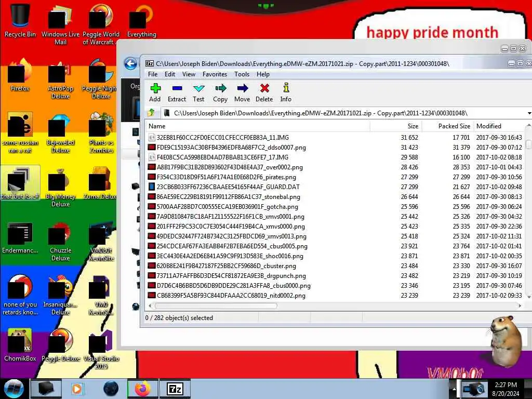Open the Favorites menu
Viewport: 532px width, 399px height.
pos(215,74)
